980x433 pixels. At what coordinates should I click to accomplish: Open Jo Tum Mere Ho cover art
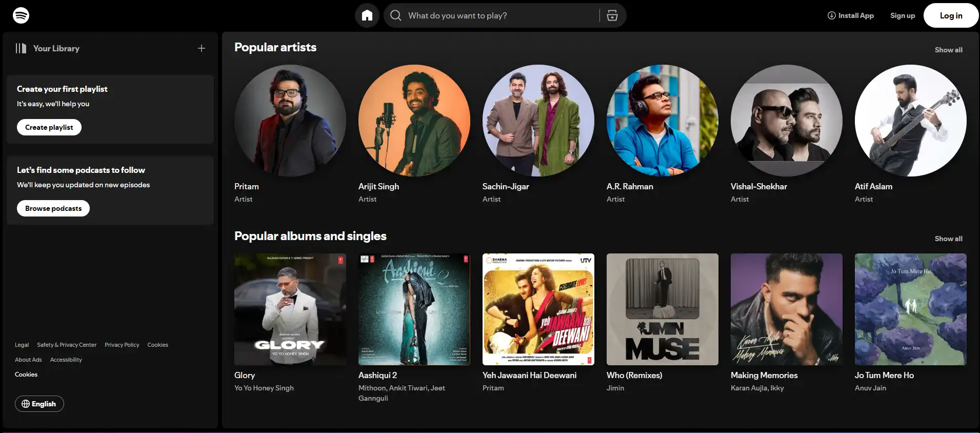(911, 309)
